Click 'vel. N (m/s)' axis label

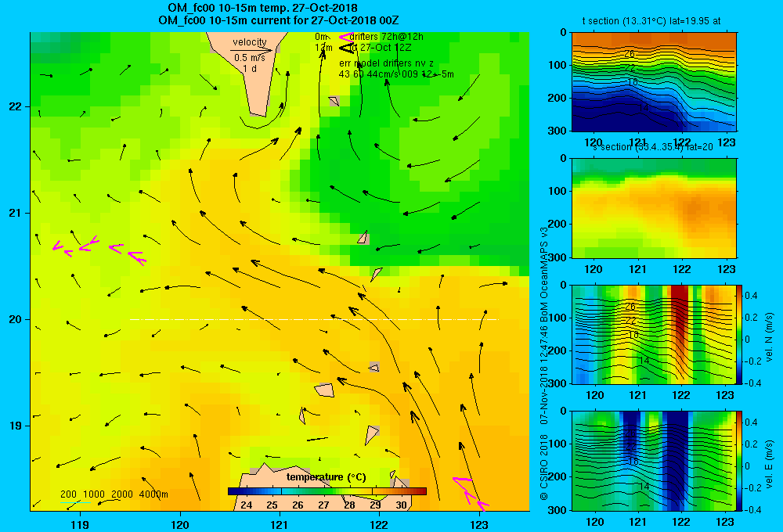pos(770,337)
